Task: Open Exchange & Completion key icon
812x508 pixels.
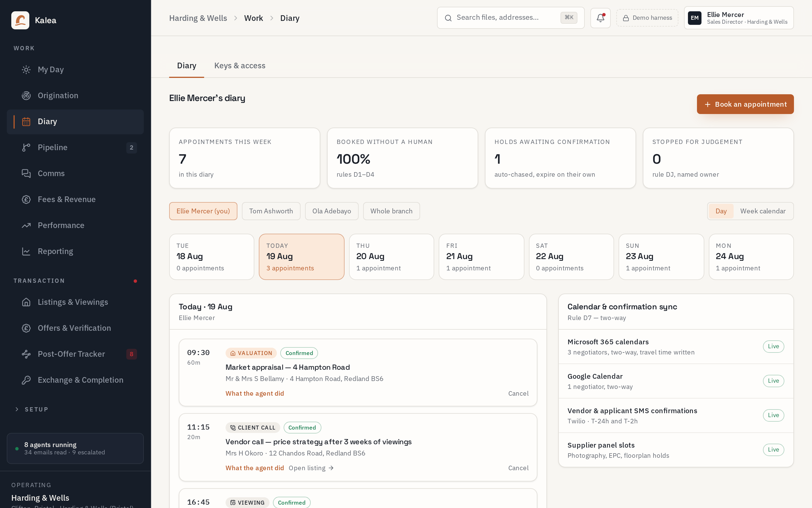Action: coord(26,380)
